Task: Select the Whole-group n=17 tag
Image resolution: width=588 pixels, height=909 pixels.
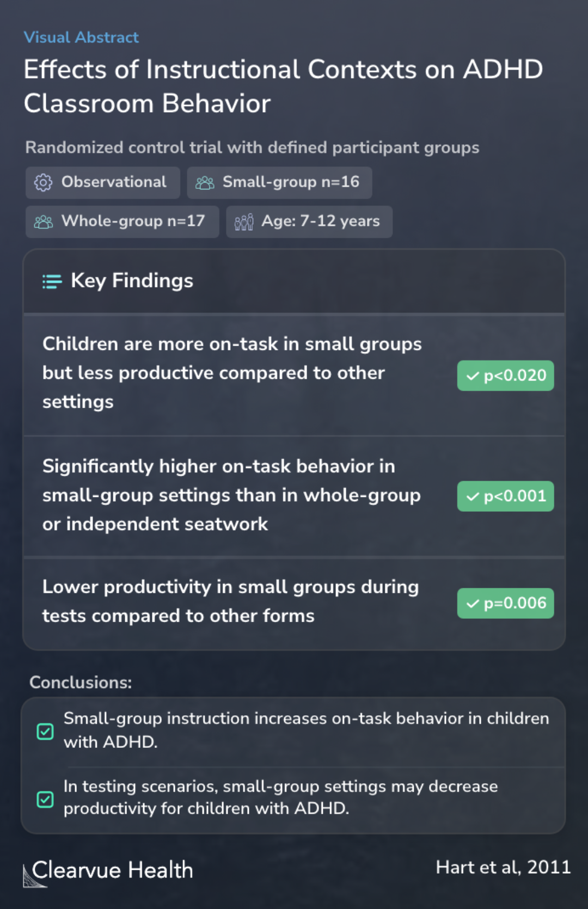Action: pyautogui.click(x=122, y=222)
